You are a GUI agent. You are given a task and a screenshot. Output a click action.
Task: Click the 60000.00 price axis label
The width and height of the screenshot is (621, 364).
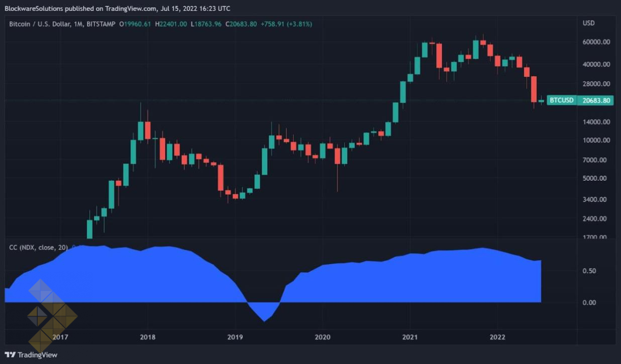point(596,42)
